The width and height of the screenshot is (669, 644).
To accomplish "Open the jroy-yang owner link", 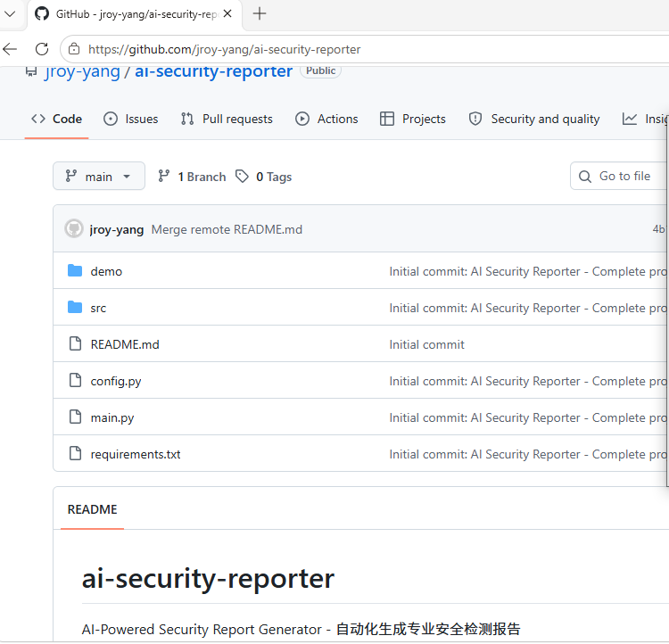I will tap(82, 71).
